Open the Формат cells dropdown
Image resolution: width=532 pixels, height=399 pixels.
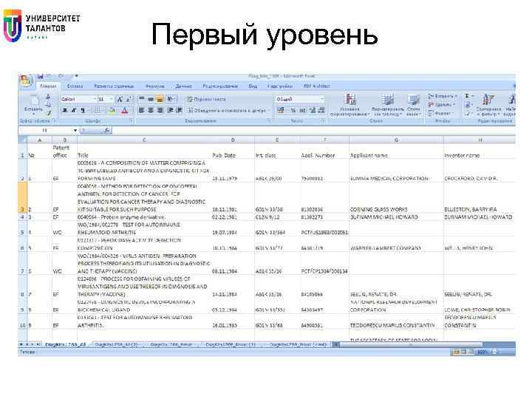pos(440,113)
